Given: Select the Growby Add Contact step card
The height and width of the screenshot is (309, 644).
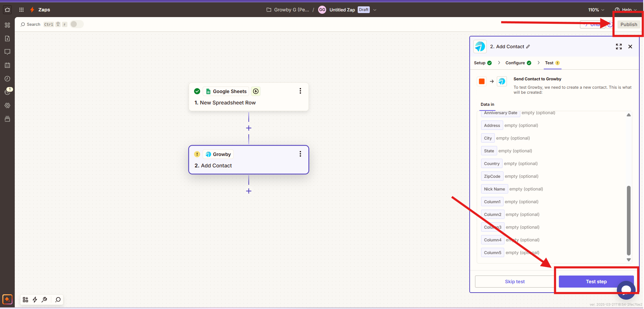Looking at the screenshot, I should [x=249, y=160].
